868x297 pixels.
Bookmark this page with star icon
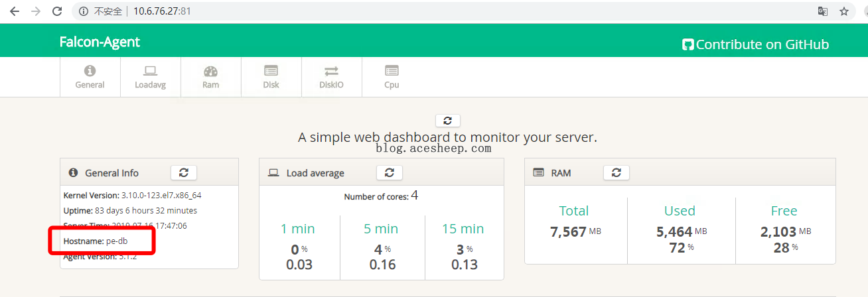coord(843,11)
